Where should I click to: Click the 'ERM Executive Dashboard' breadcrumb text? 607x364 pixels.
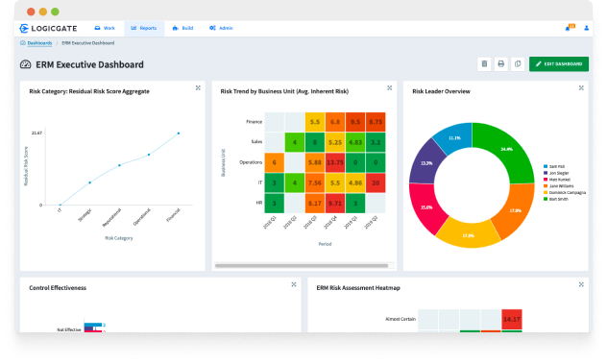87,43
